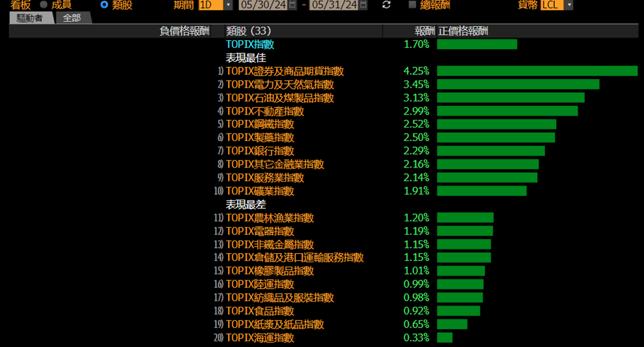This screenshot has width=644, height=347.
Task: Click the TOPIX指數 1.70% return bar
Action: click(x=477, y=44)
